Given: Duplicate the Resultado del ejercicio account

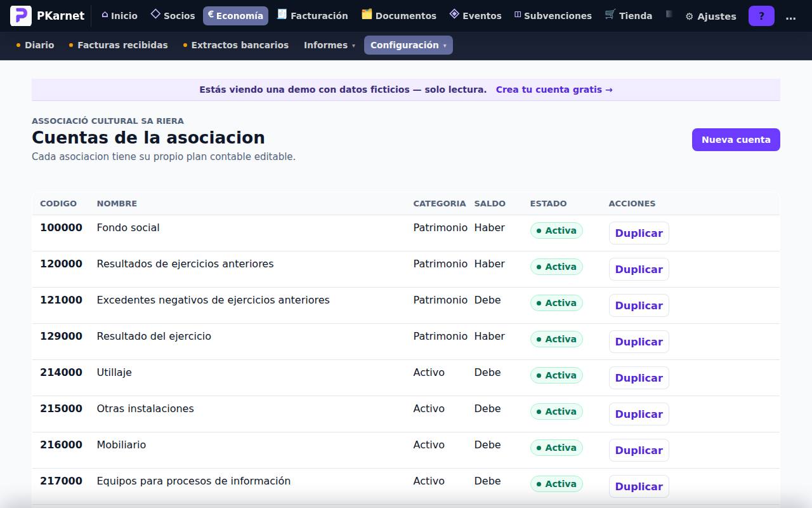Looking at the screenshot, I should pyautogui.click(x=639, y=342).
